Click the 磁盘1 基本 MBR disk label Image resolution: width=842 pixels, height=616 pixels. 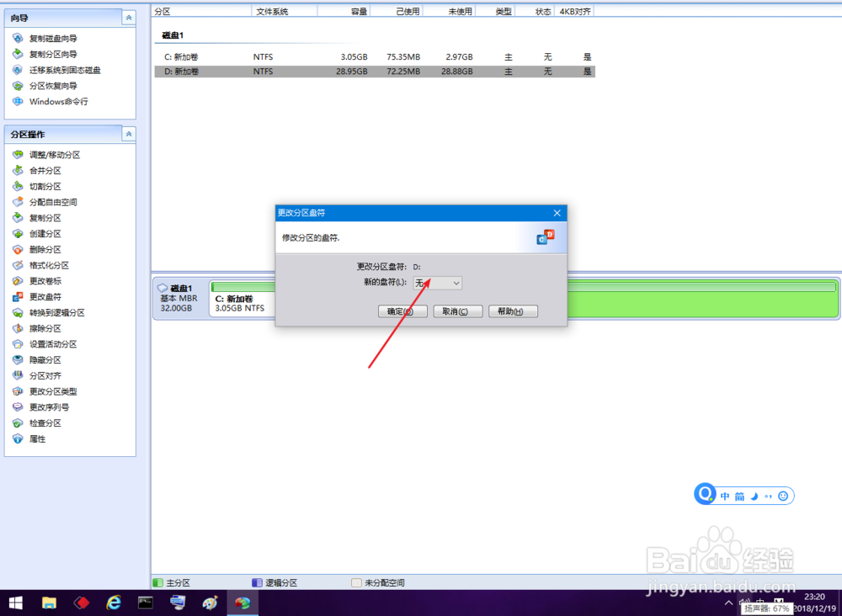(x=180, y=299)
